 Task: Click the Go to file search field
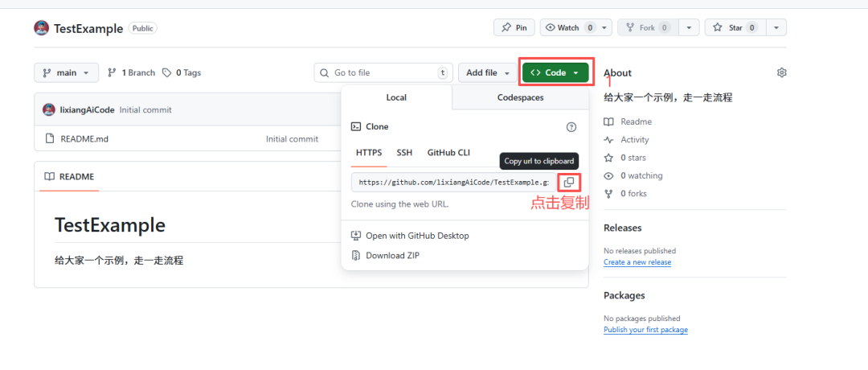tap(383, 72)
